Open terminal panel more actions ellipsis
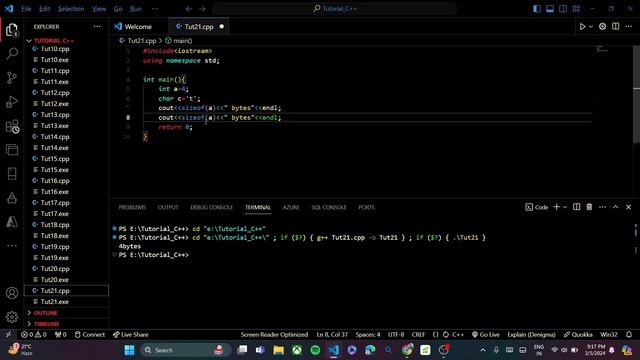640x360 pixels. [x=602, y=207]
